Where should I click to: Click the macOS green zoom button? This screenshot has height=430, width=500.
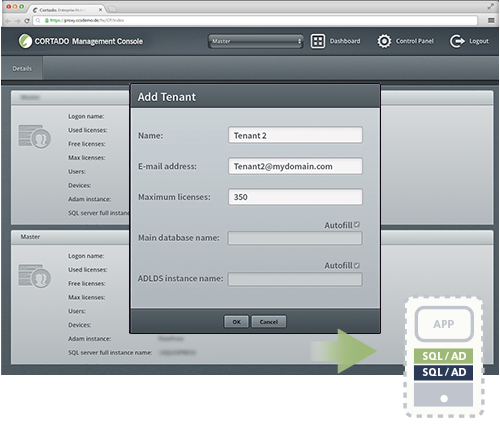pyautogui.click(x=22, y=6)
